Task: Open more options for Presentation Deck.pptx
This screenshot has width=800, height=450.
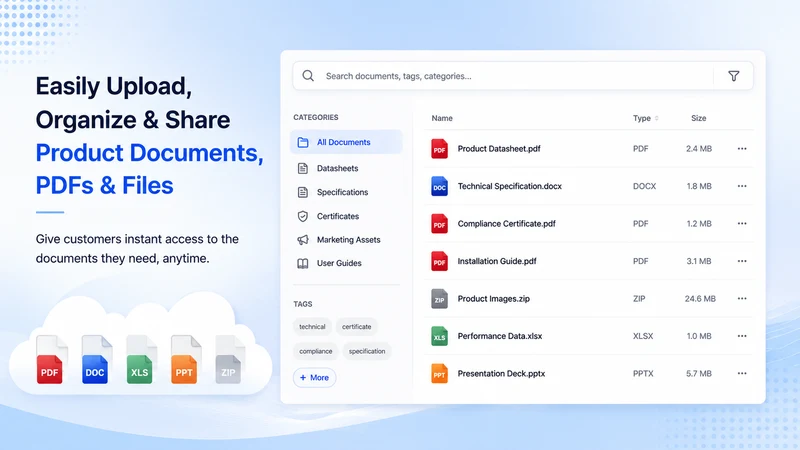Action: point(742,374)
